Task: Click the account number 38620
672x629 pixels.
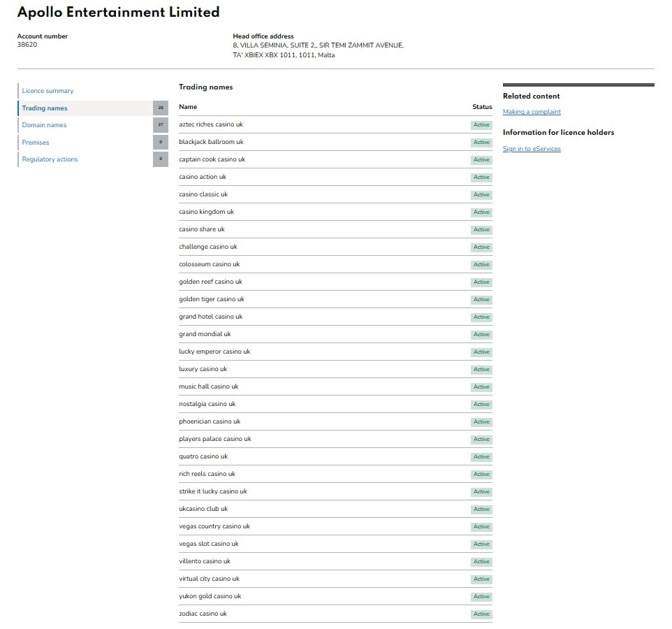Action: 27,45
